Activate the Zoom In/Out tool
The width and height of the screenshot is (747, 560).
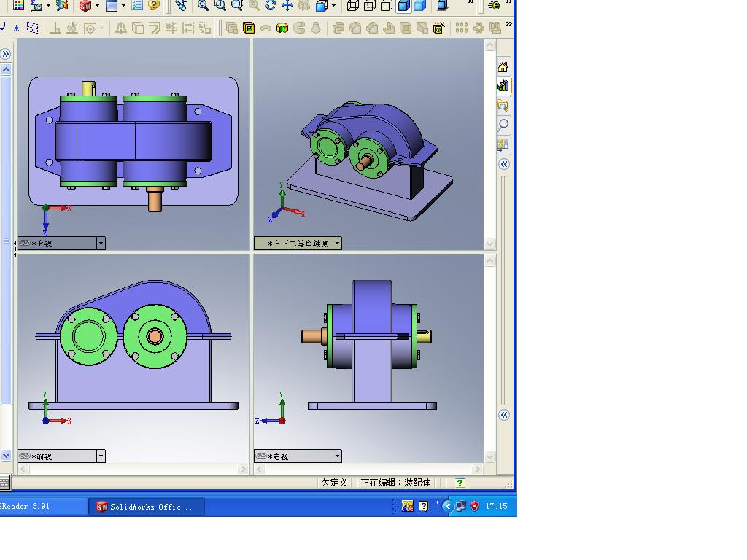pos(237,6)
